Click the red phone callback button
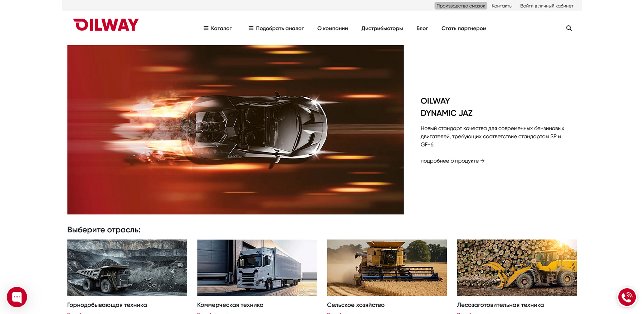Viewport: 644px width, 314px height. coord(627,297)
